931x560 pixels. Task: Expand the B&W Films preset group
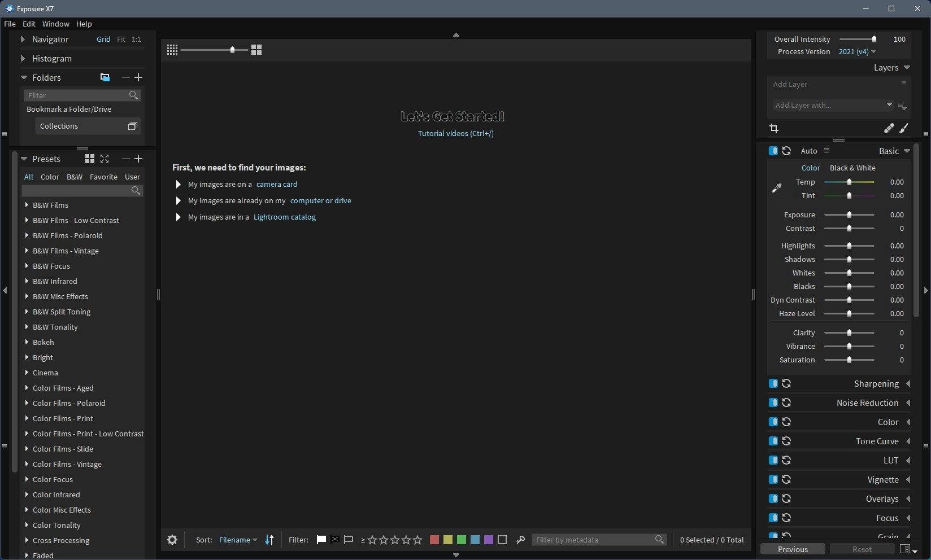[27, 205]
